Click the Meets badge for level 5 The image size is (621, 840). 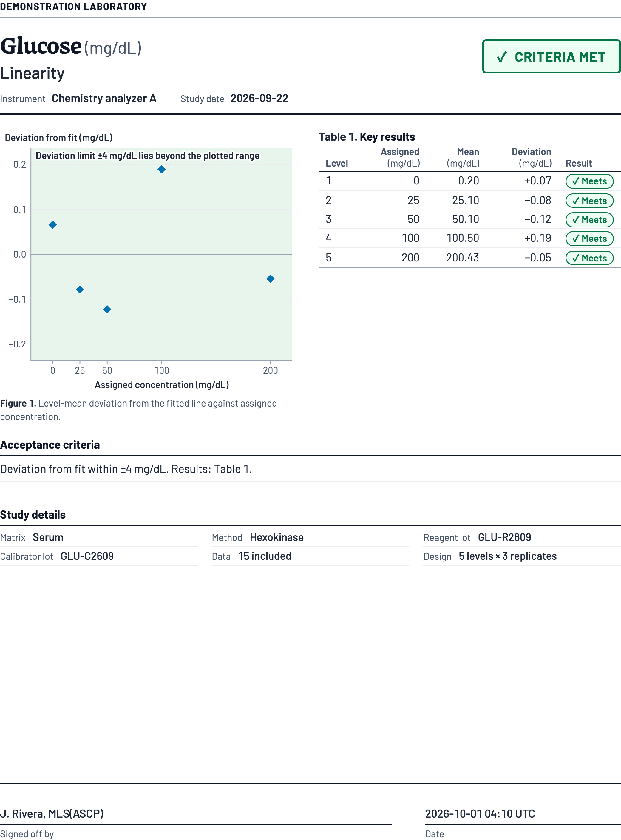pos(589,258)
